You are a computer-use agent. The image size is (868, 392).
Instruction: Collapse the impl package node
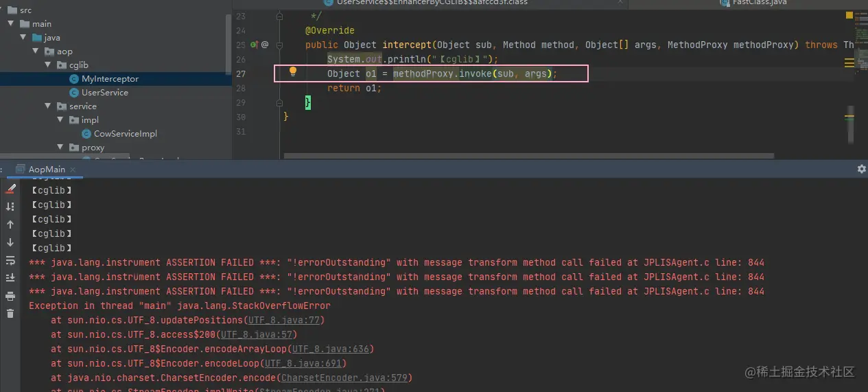[x=60, y=120]
